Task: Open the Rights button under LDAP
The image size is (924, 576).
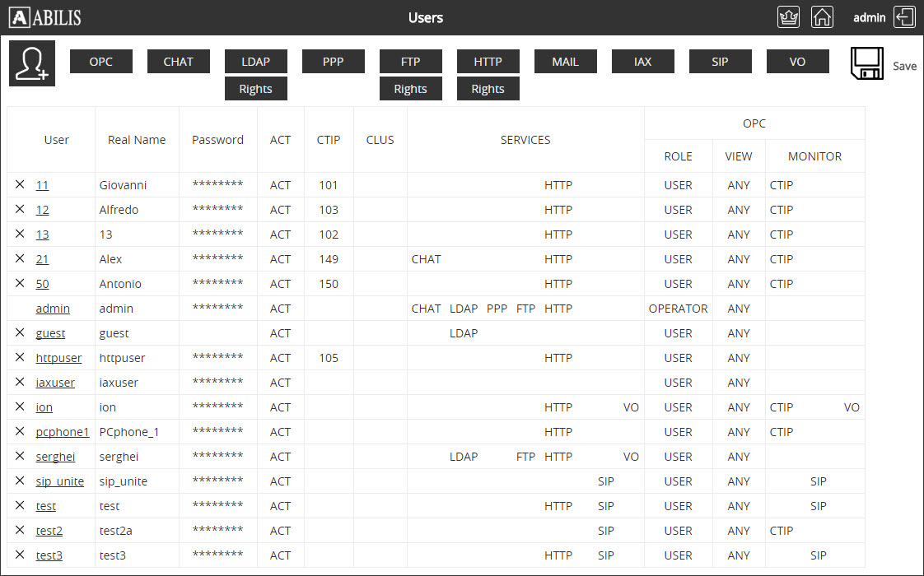Action: (255, 89)
